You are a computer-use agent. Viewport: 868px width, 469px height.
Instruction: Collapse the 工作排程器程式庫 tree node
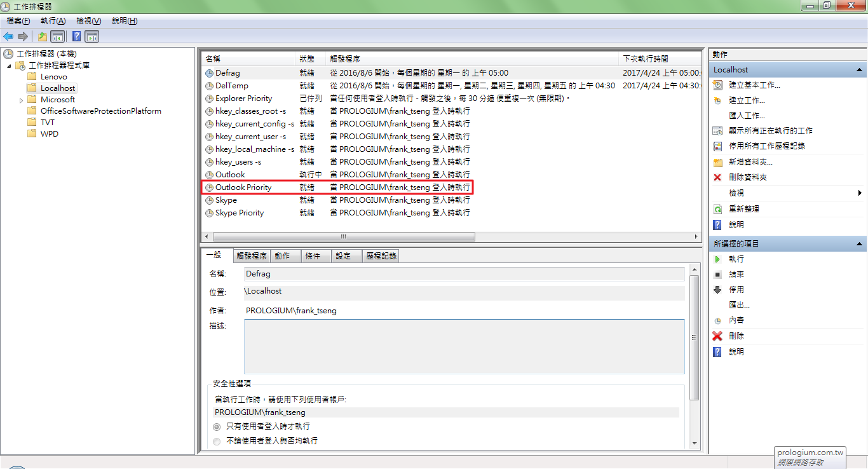click(x=9, y=65)
